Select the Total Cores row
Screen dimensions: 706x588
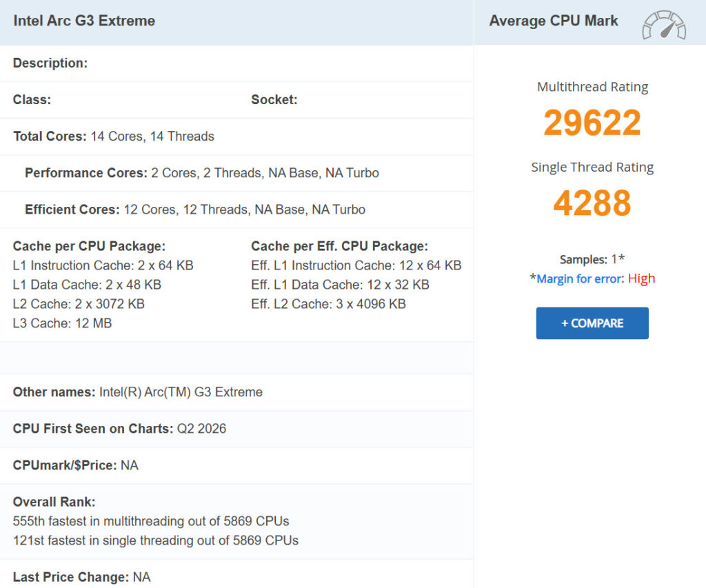[112, 136]
